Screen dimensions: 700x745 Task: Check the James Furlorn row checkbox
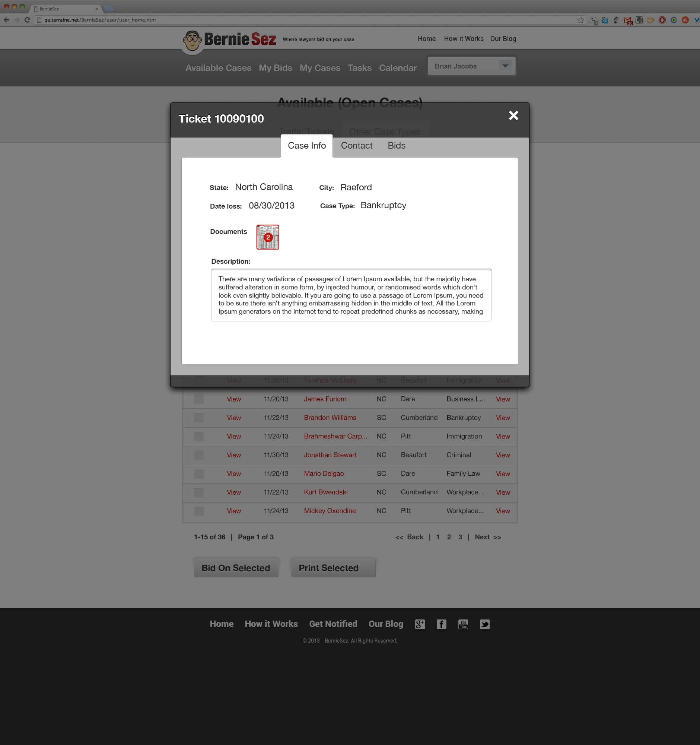[x=199, y=399]
